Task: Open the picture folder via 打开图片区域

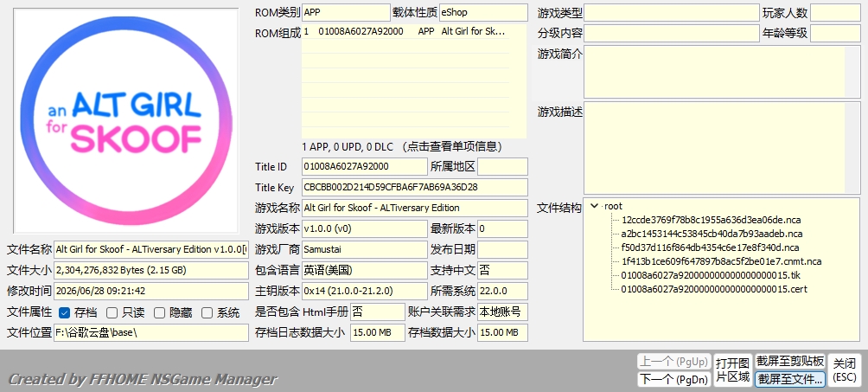Action: coord(732,370)
